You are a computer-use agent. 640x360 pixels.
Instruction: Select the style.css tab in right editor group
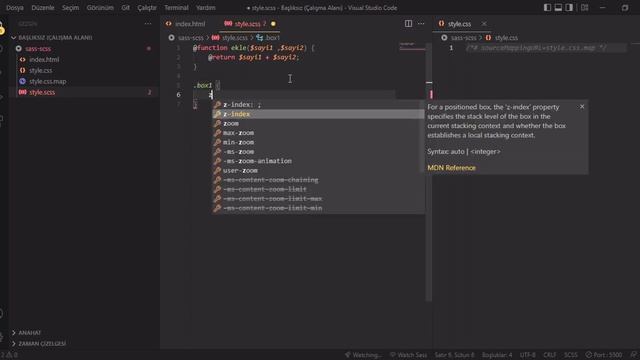459,24
